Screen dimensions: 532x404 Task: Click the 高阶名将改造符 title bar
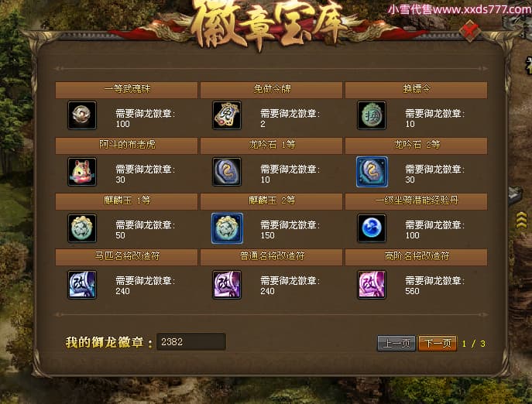pyautogui.click(x=417, y=257)
